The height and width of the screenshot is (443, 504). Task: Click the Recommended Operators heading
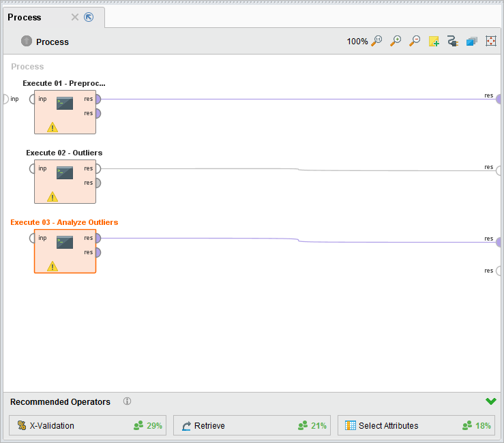(60, 402)
